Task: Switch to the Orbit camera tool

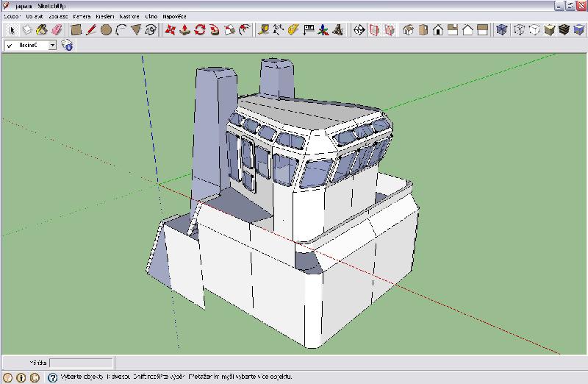Action: coord(359,30)
